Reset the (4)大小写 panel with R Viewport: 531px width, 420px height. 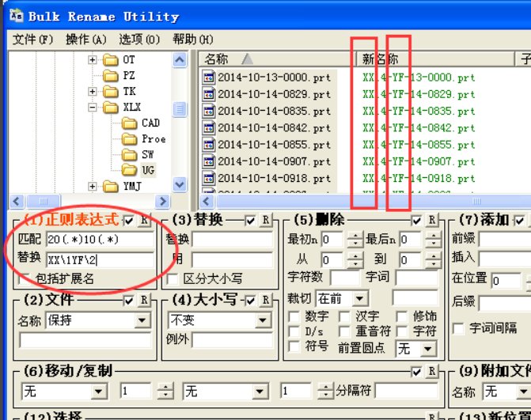click(x=266, y=301)
